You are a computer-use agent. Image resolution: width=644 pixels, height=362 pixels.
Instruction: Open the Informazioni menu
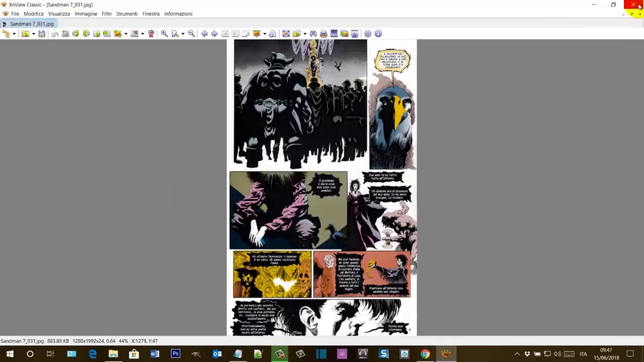point(178,14)
